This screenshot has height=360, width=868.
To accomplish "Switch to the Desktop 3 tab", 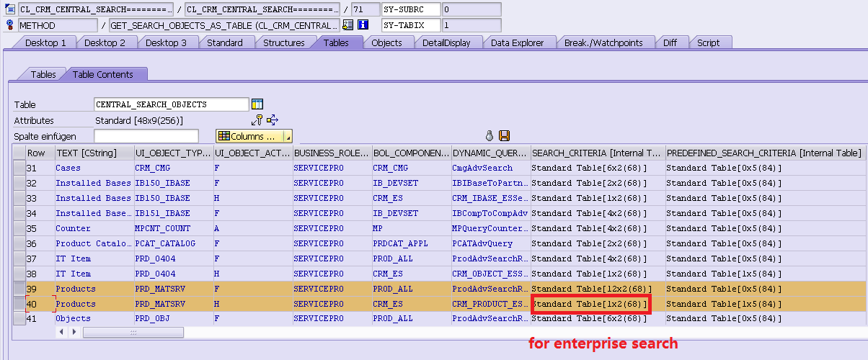I will click(x=166, y=42).
